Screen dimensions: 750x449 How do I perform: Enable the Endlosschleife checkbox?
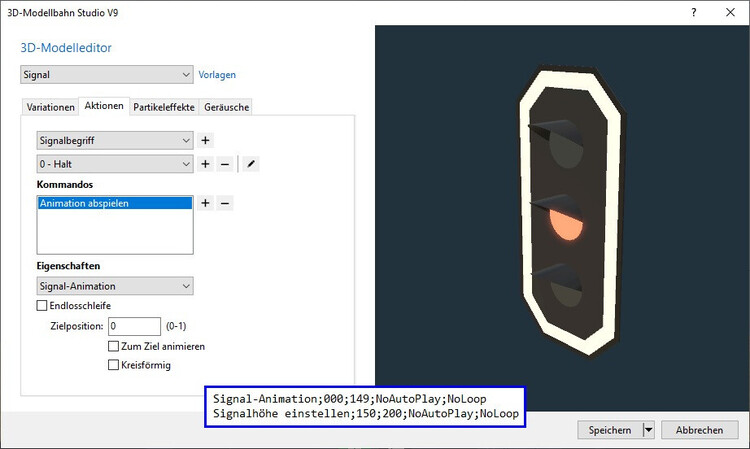[42, 306]
